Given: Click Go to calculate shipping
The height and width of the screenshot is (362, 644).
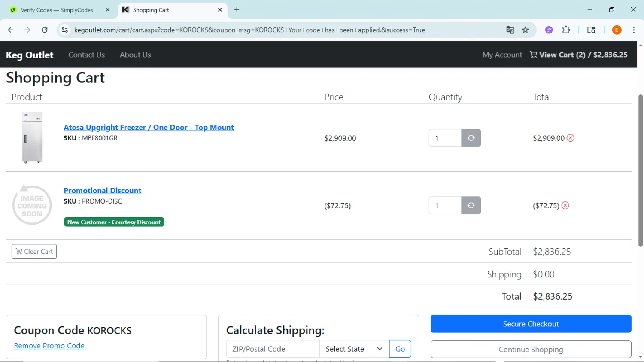Looking at the screenshot, I should point(400,349).
